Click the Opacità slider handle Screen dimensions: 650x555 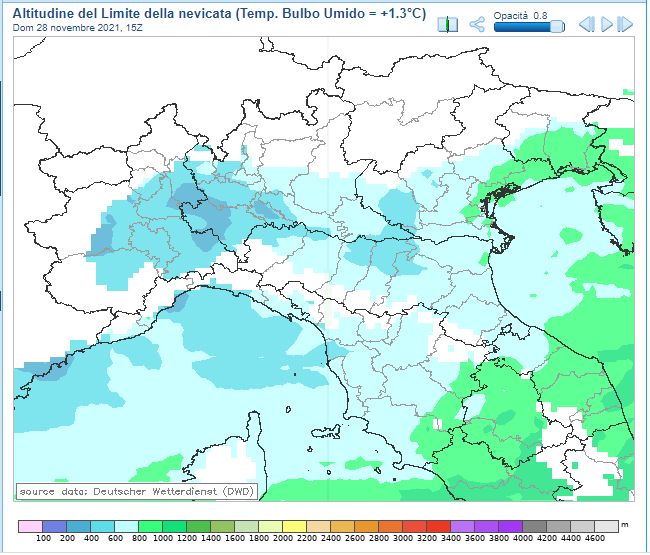pyautogui.click(x=557, y=26)
